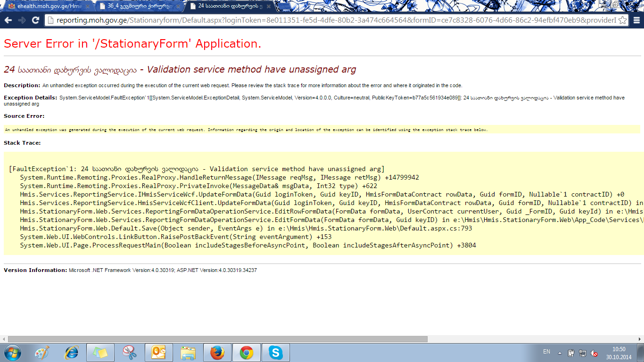Click the Reload page button
Image resolution: width=644 pixels, height=362 pixels.
pos(35,20)
